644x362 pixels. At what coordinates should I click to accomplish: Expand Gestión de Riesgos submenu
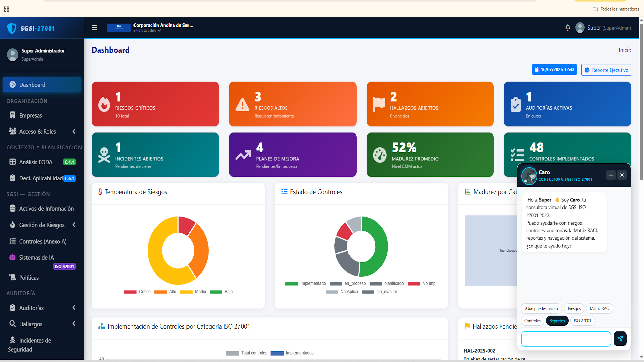pos(42,225)
